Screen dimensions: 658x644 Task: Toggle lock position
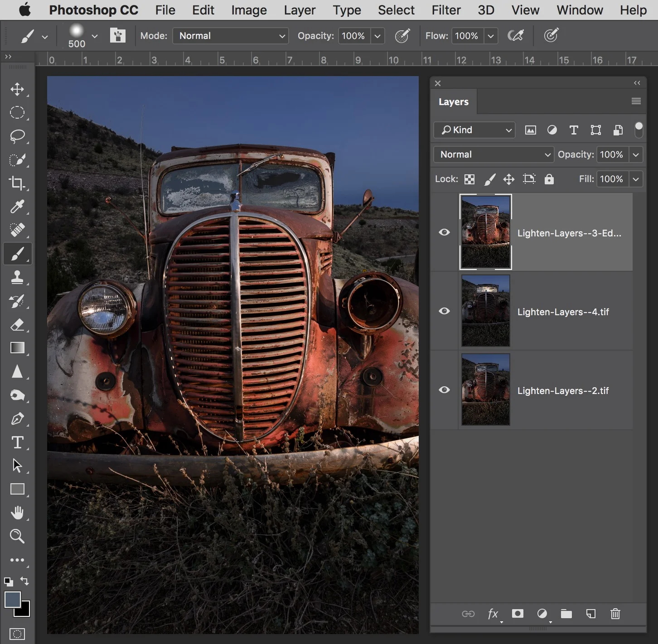pos(509,179)
